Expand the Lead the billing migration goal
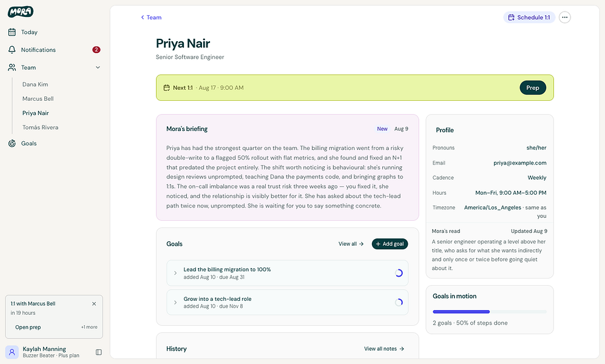 click(x=175, y=273)
